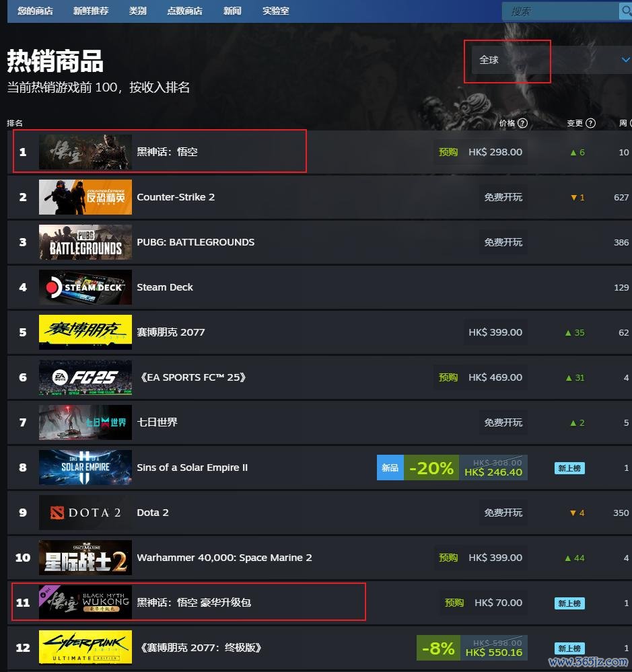Screen dimensions: 632x672
Task: Open the 您的商店 menu
Action: (x=35, y=11)
